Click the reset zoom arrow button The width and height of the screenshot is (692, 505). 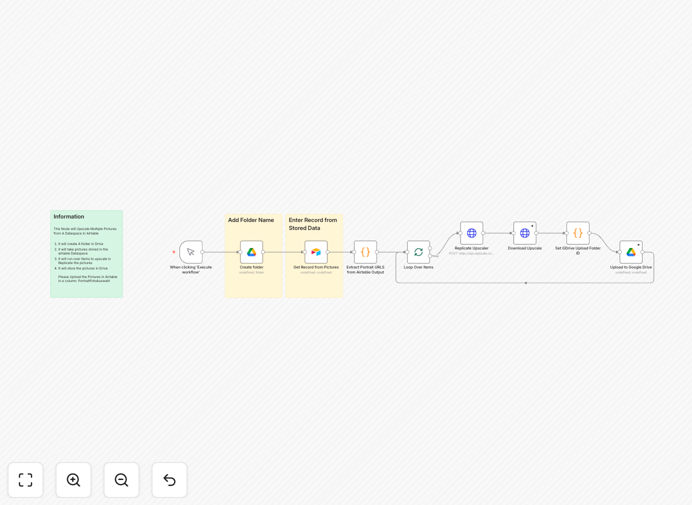point(169,480)
